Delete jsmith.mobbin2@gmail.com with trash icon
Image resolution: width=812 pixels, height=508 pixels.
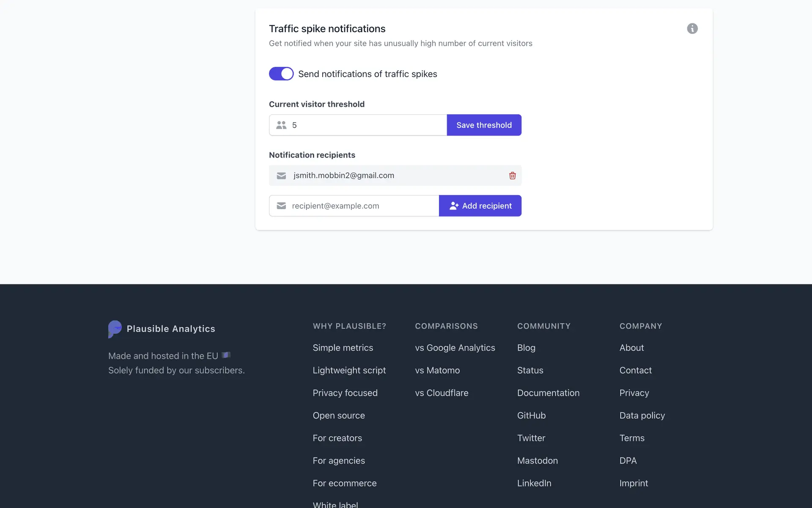pos(512,175)
